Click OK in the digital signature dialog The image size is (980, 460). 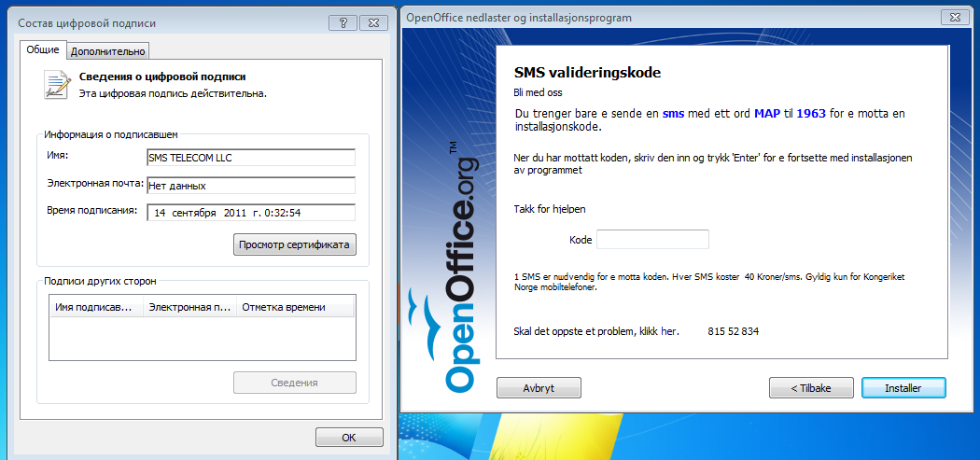click(349, 438)
